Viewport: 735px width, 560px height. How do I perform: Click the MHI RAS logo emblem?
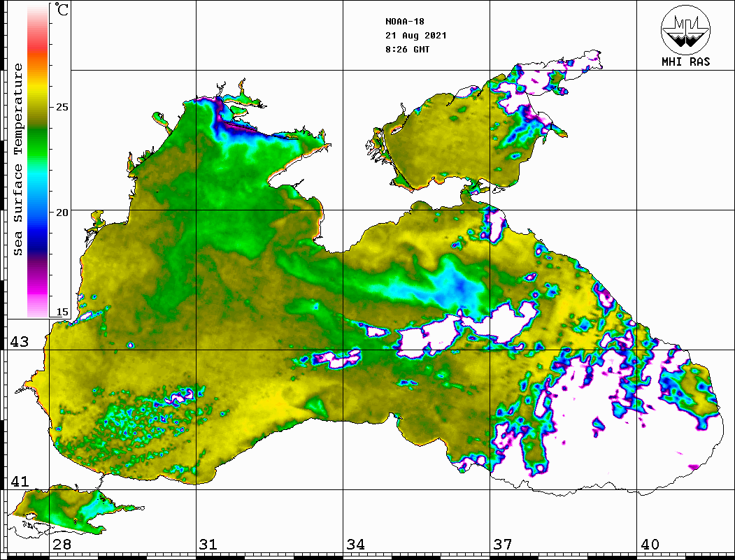tap(685, 29)
